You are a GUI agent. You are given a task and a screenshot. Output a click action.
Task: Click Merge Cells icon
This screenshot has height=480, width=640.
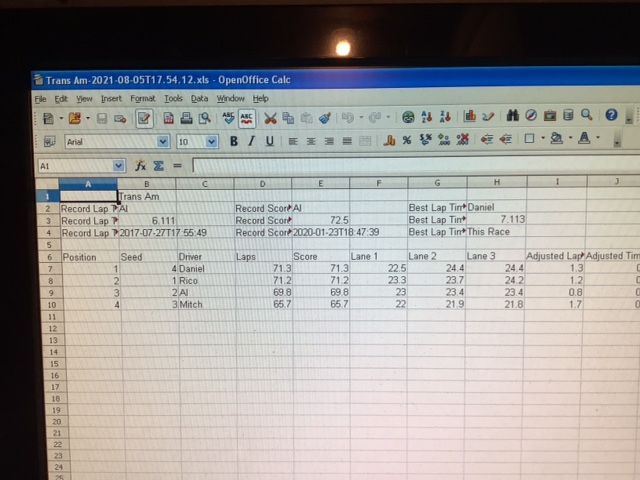[x=365, y=141]
